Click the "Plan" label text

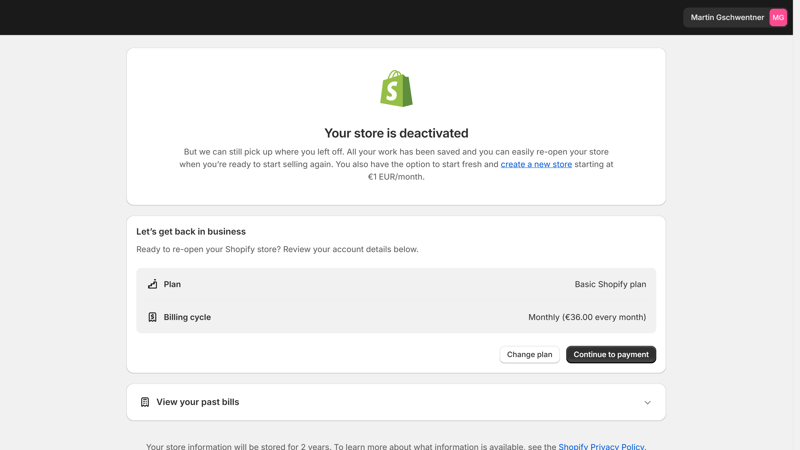[x=172, y=284]
